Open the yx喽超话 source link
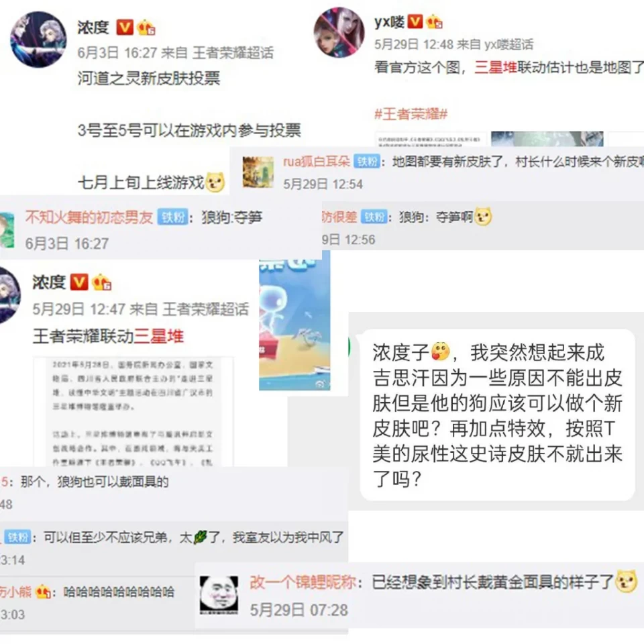The width and height of the screenshot is (644, 644). coord(509,44)
